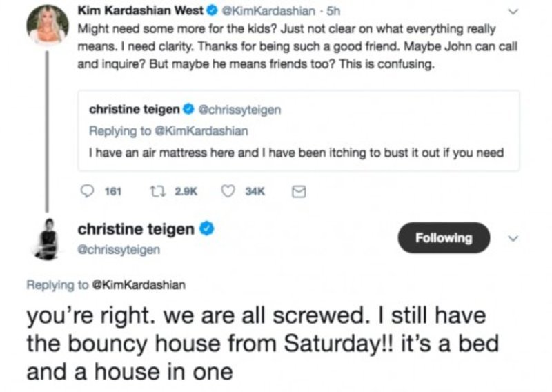Open Kim Kardashian West display name link

point(143,11)
